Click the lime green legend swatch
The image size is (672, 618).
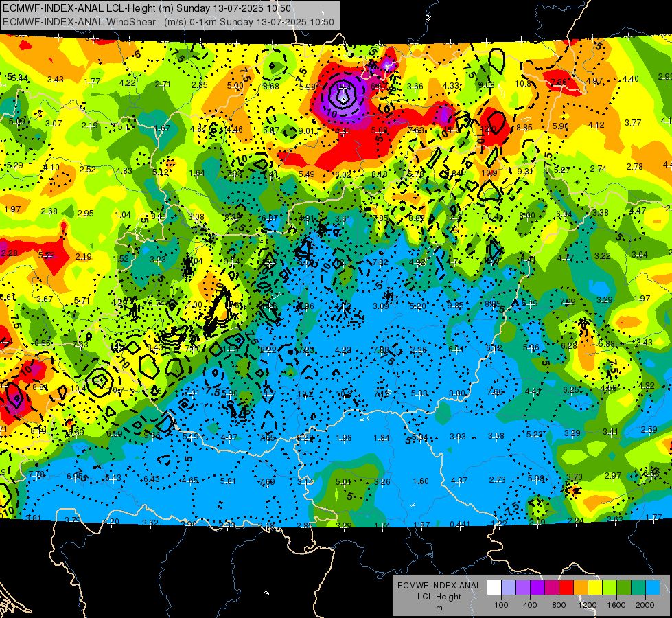[610, 587]
